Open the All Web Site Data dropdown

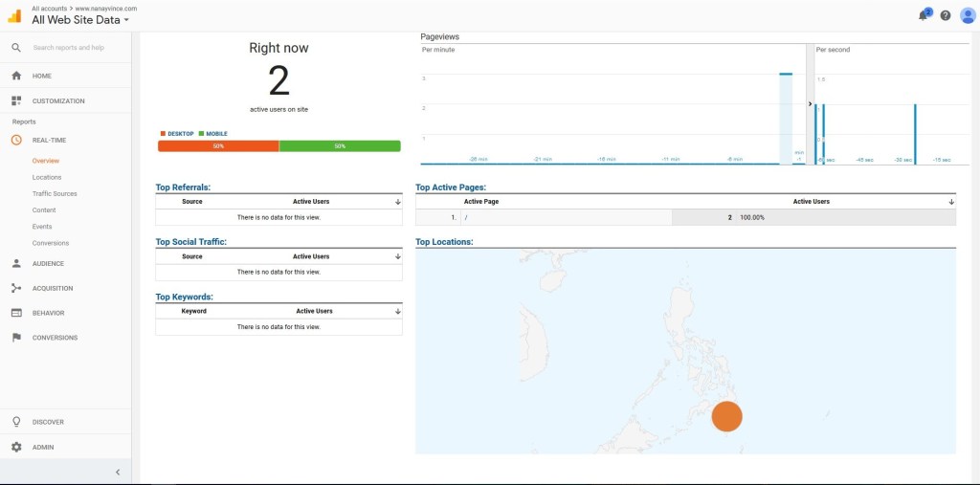click(x=80, y=19)
